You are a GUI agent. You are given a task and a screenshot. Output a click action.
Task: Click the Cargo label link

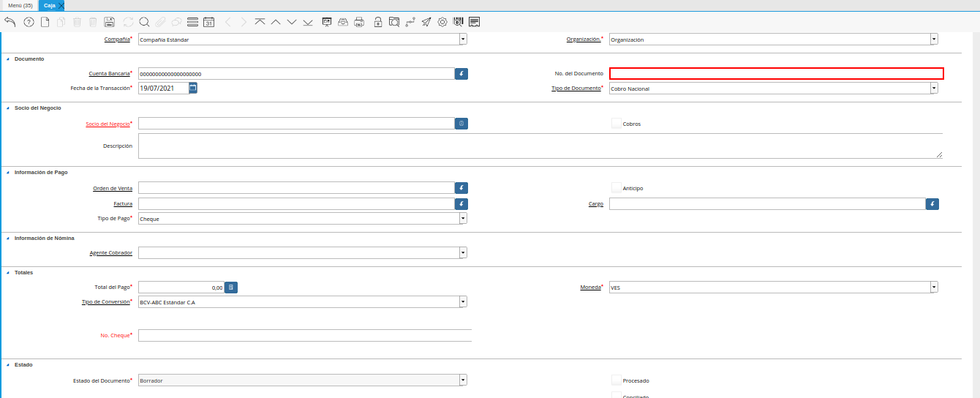(x=596, y=203)
